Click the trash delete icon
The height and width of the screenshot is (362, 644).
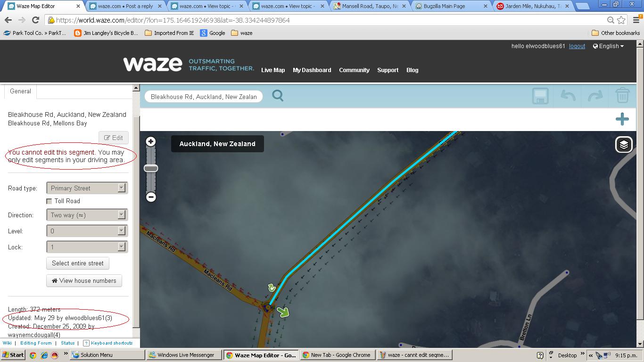(x=622, y=95)
